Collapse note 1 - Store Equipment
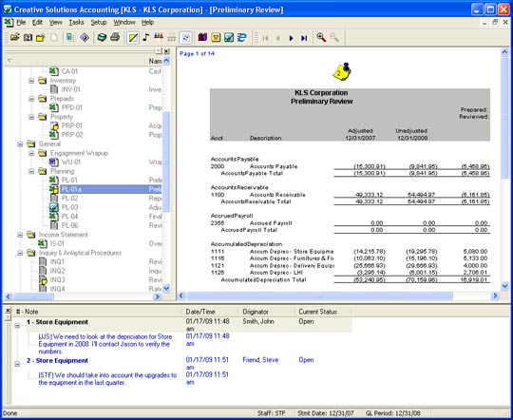This screenshot has height=420, width=513. [17, 325]
